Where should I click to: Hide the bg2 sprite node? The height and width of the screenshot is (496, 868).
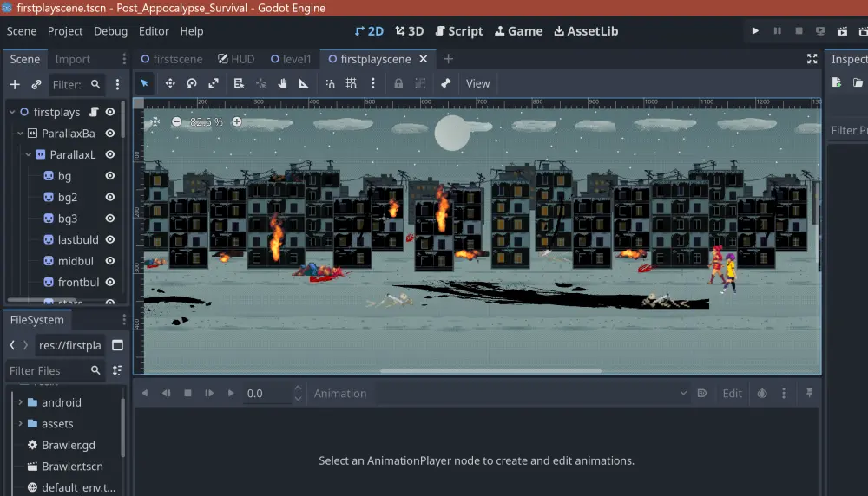coord(110,197)
